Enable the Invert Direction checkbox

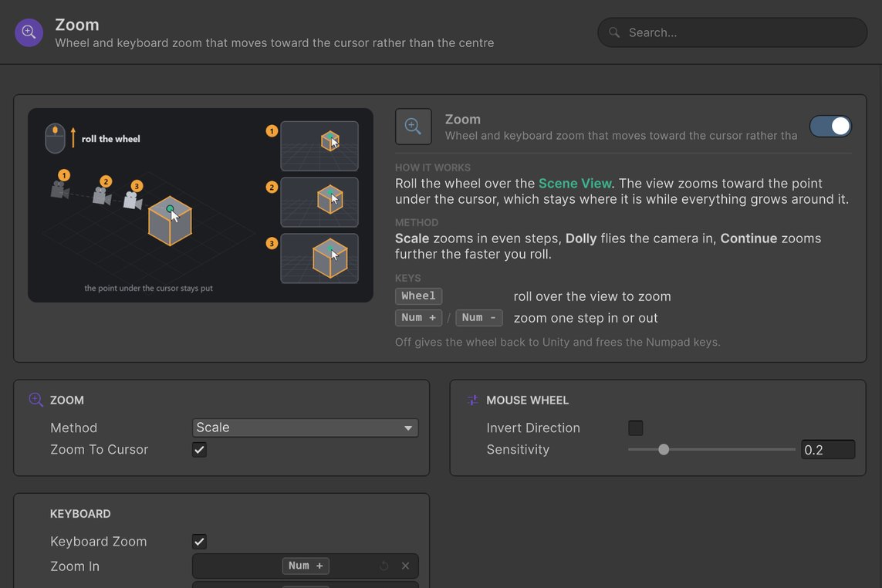pyautogui.click(x=636, y=428)
